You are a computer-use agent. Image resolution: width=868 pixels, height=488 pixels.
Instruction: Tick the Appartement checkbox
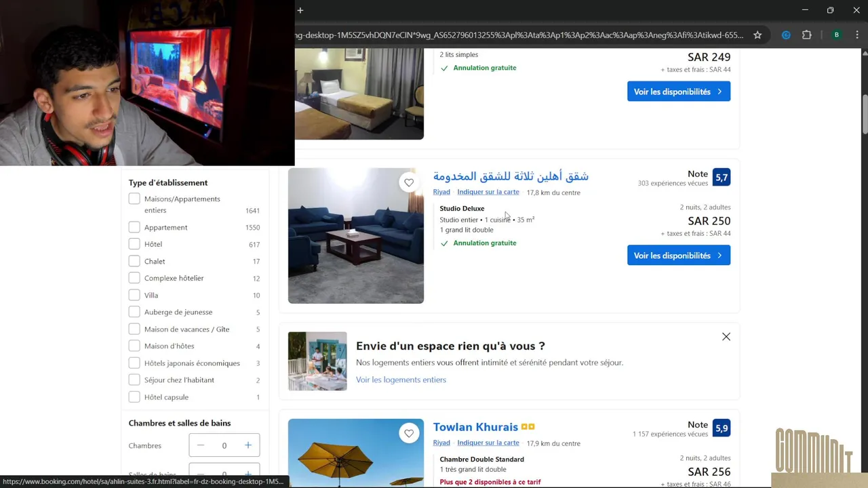point(134,227)
